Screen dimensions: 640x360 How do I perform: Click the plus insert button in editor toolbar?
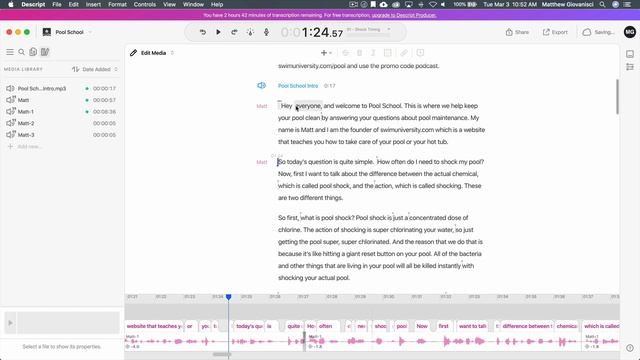tap(324, 53)
